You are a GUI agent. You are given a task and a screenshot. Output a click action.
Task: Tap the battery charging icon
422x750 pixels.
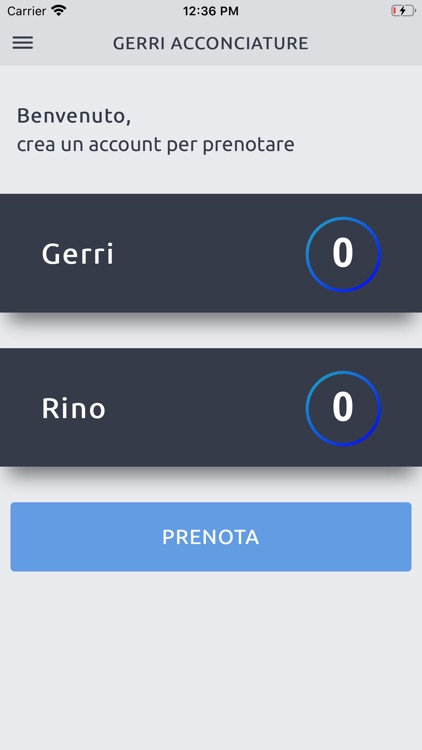pyautogui.click(x=403, y=11)
